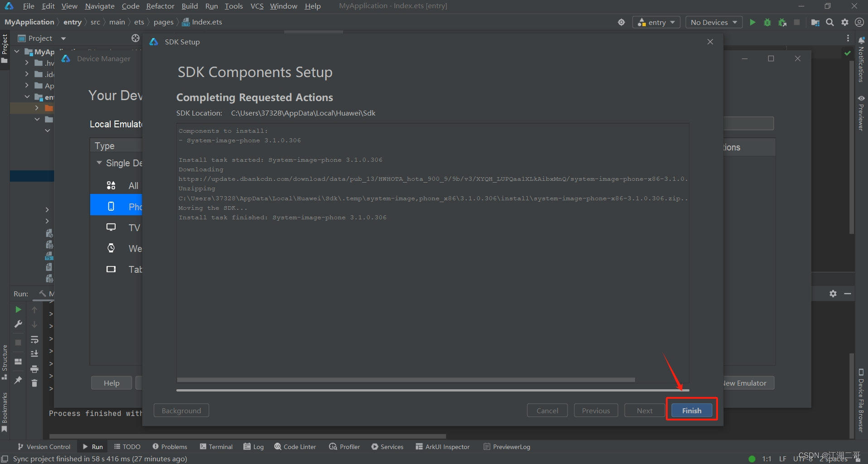This screenshot has width=868, height=464.
Task: Click the Attach debugger to process icon
Action: pos(782,22)
